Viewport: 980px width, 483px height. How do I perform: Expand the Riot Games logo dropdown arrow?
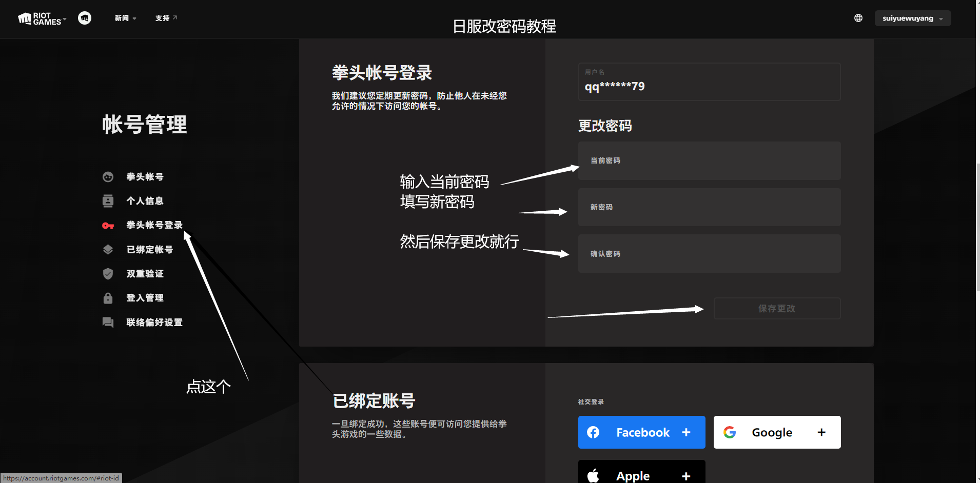[65, 19]
